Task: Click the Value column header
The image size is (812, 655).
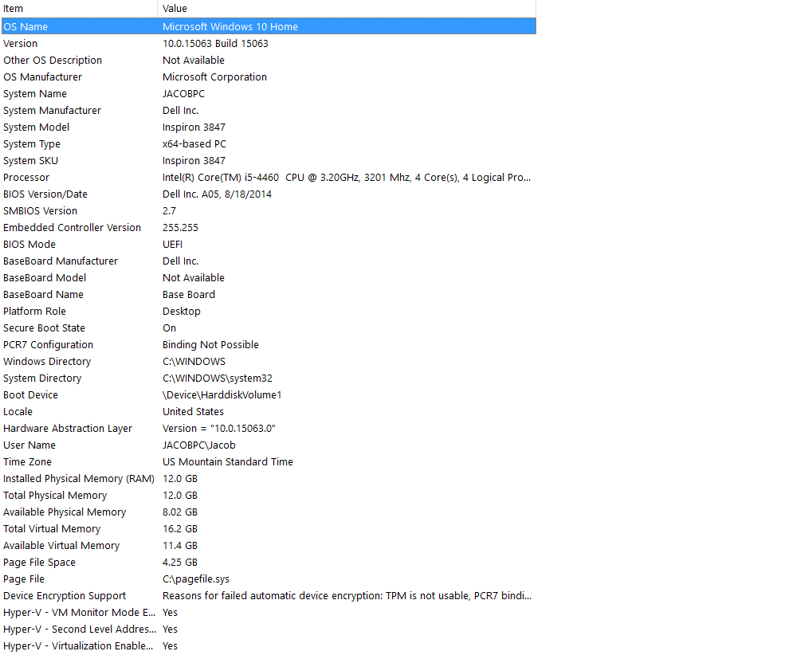Action: tap(347, 8)
